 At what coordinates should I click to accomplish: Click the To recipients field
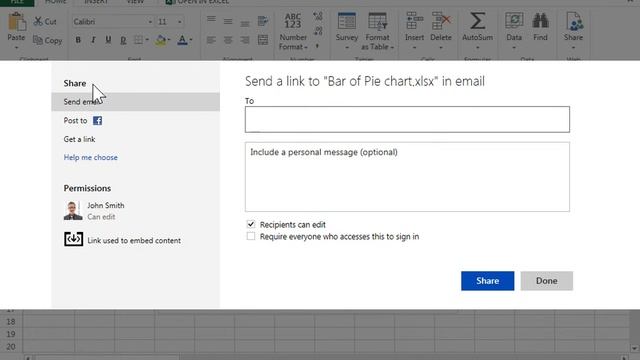[407, 119]
